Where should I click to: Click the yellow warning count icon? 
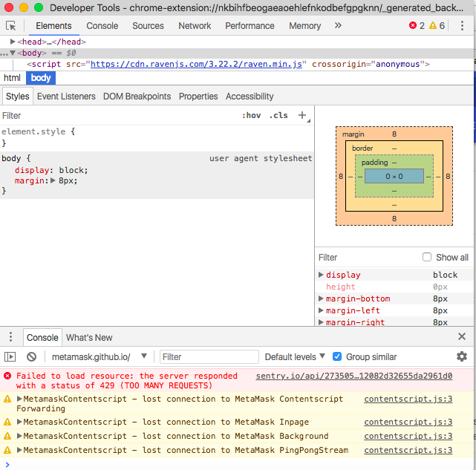point(433,25)
